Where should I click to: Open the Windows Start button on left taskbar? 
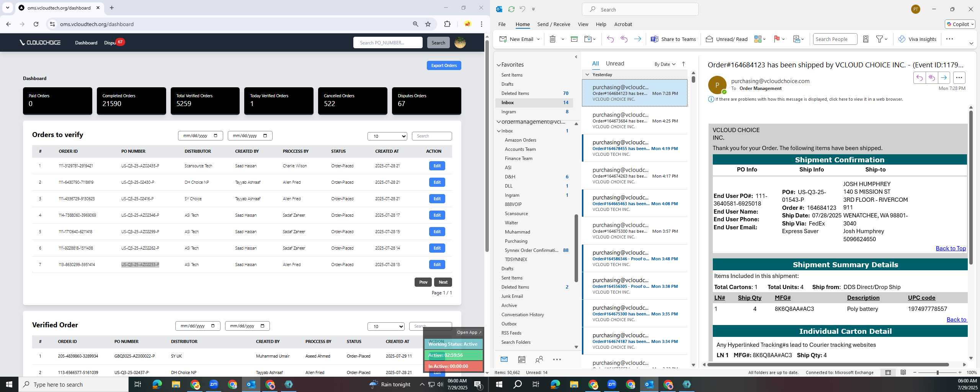pos(9,384)
